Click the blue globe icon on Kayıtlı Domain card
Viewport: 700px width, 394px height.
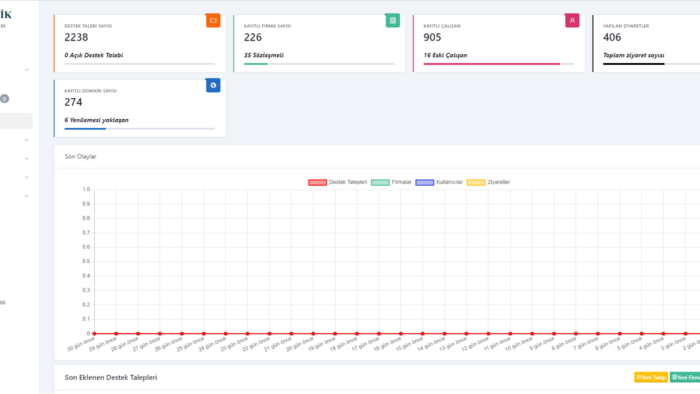213,85
